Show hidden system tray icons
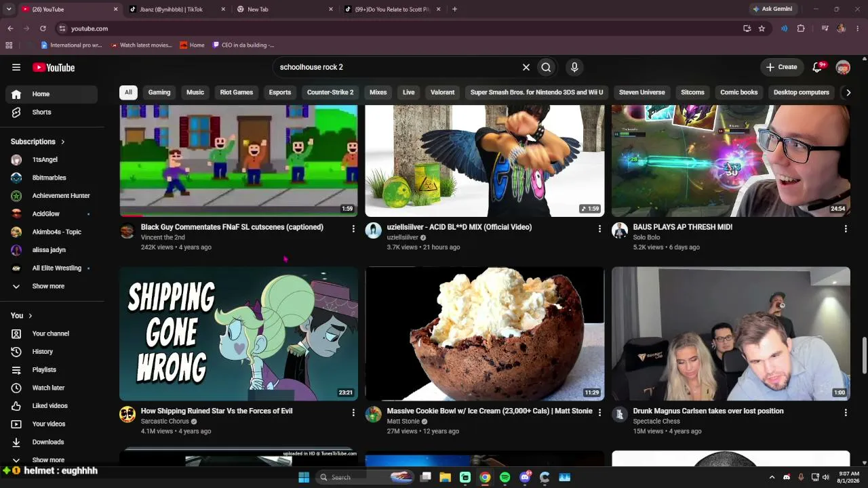This screenshot has height=488, width=868. [772, 477]
